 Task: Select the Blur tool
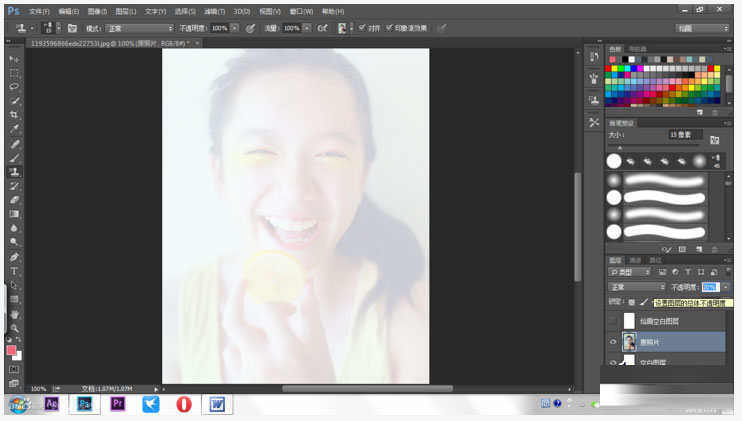click(14, 228)
